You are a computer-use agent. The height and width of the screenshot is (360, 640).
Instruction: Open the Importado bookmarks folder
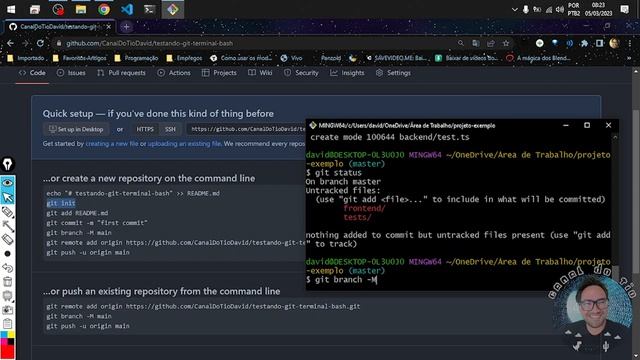[x=26, y=58]
